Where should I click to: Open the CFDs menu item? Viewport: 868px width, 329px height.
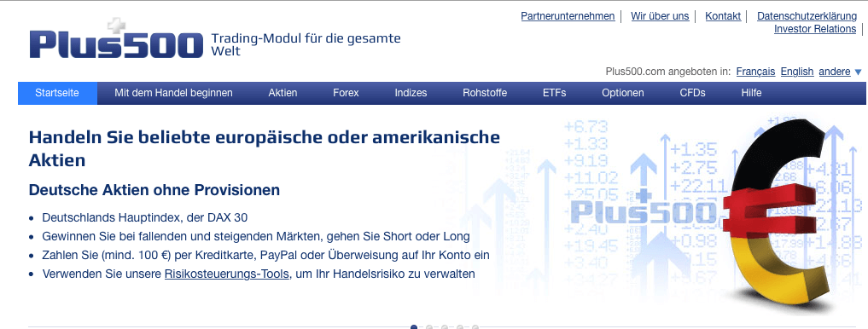[x=692, y=93]
